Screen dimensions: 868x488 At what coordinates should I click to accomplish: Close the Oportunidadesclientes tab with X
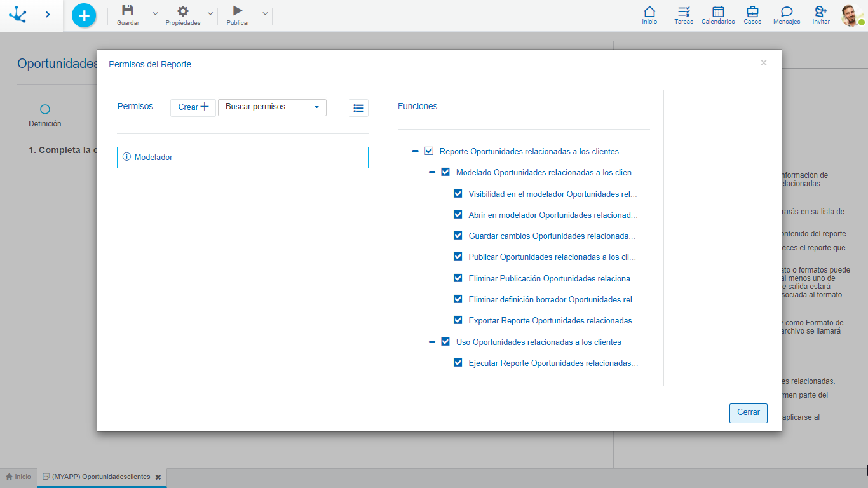click(158, 477)
